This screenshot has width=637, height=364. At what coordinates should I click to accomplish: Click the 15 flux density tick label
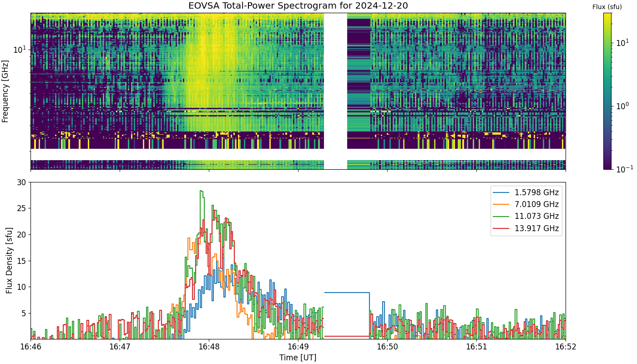click(x=22, y=261)
